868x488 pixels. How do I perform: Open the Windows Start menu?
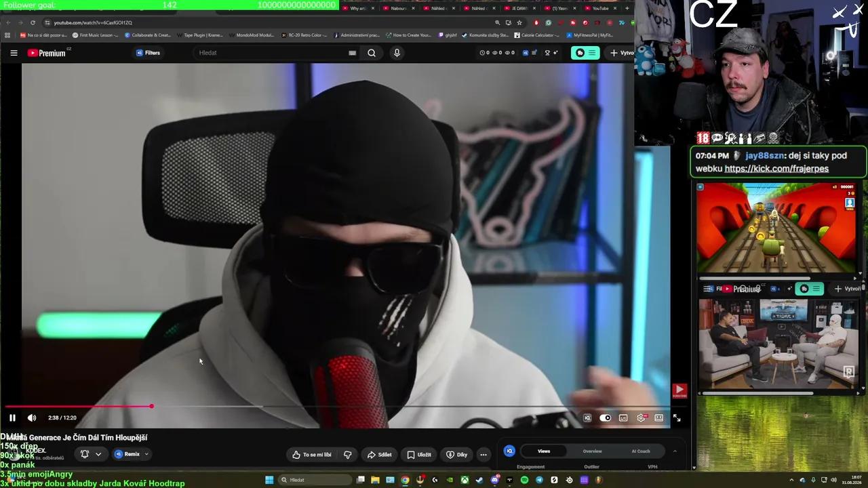click(269, 480)
